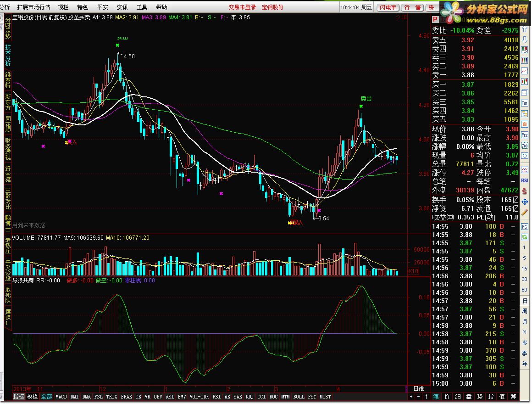Select the KDJ indicator tab
The width and height of the screenshot is (532, 404).
(249, 397)
